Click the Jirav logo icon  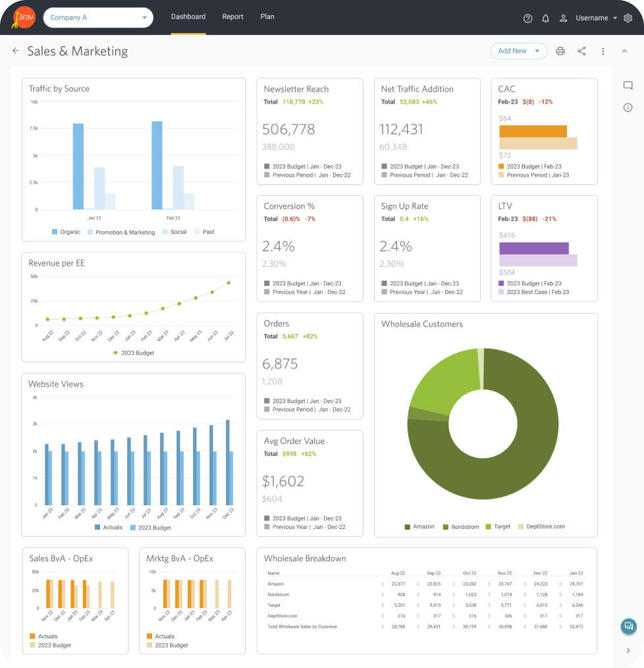[24, 18]
